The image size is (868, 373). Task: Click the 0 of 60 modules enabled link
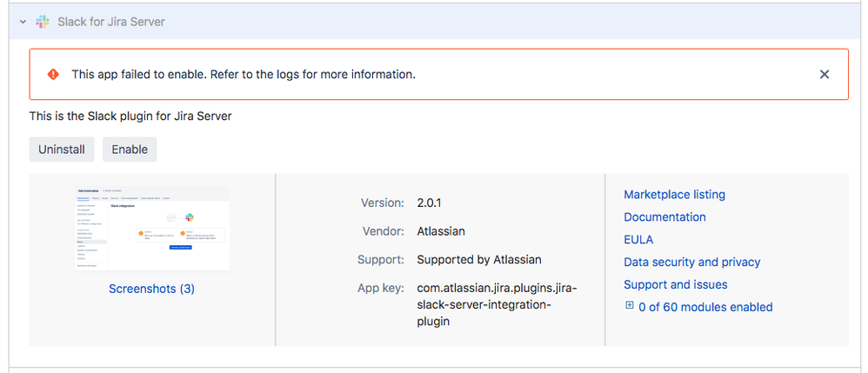click(705, 307)
